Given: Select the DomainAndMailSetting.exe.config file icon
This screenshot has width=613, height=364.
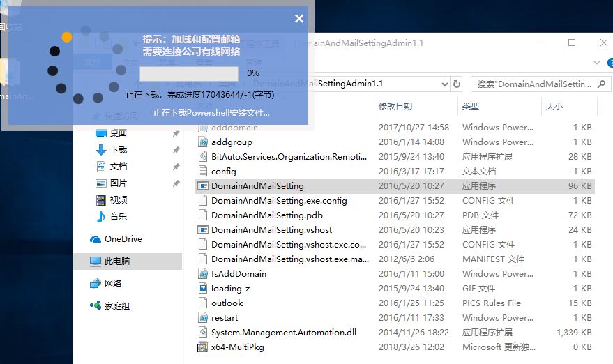Looking at the screenshot, I should [203, 201].
